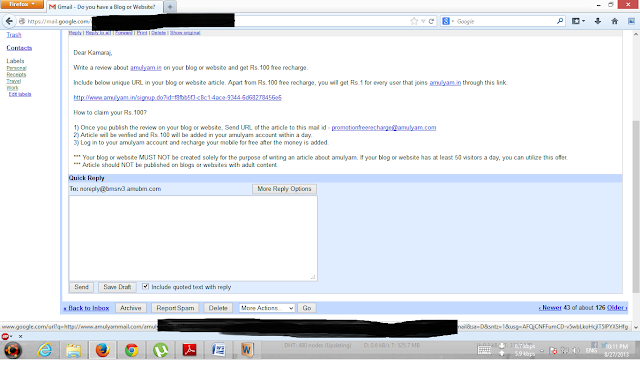640x365 pixels.
Task: Expand Adblock Plus dropdown arrow
Action: (11, 336)
